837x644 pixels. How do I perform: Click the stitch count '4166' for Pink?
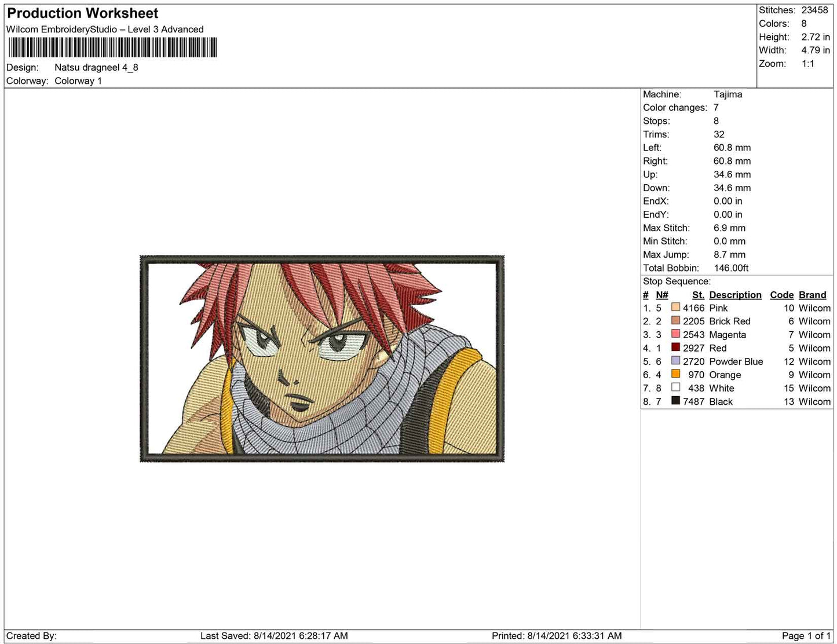(x=693, y=308)
